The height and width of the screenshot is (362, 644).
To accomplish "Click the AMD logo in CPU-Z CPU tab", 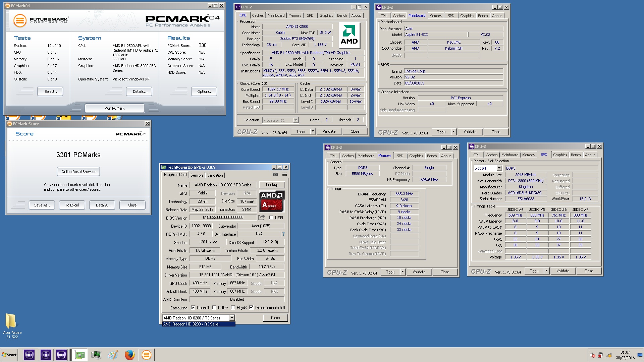I will tap(349, 36).
